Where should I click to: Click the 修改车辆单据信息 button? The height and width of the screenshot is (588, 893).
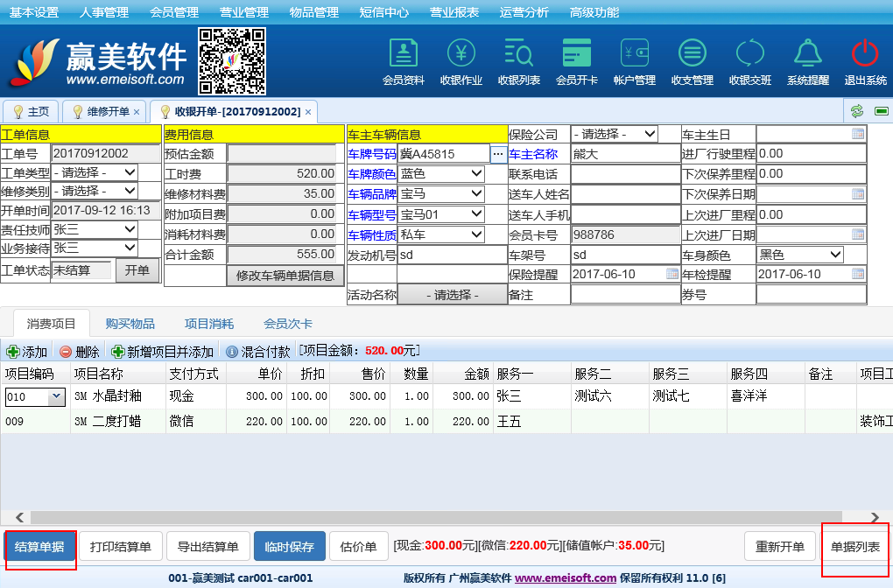285,276
